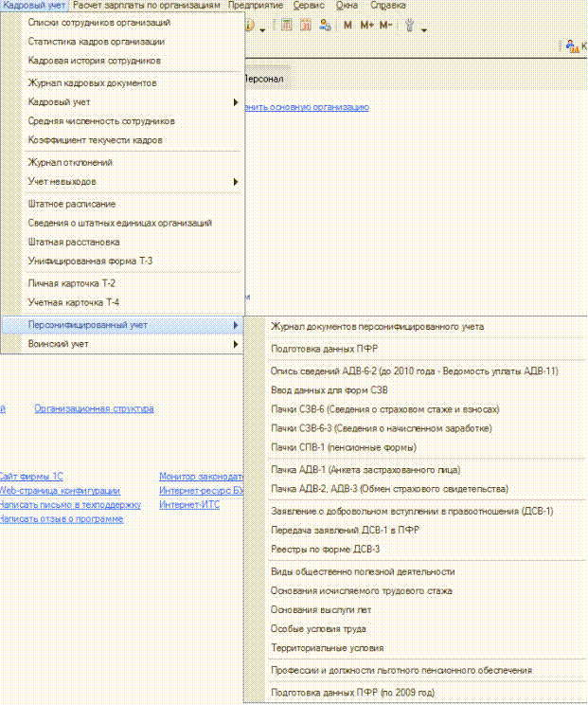Select Подготовка данных ПФР (по 2009 год)
This screenshot has height=705, width=588.
[416, 693]
